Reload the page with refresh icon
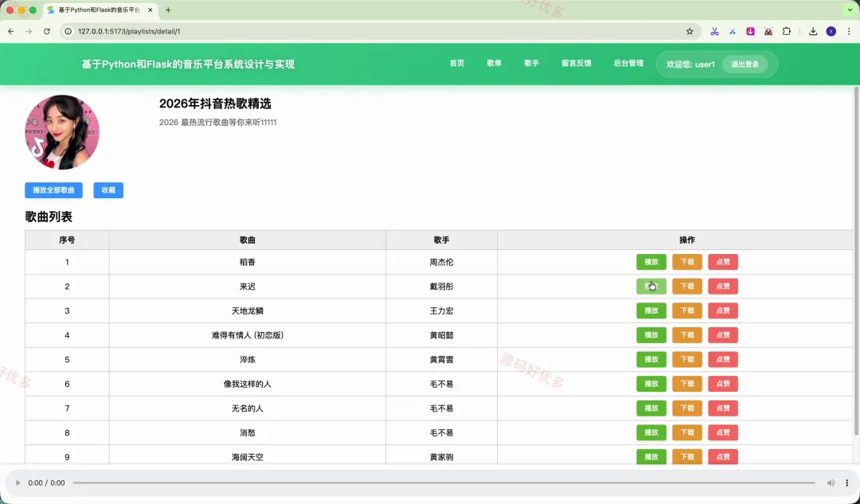The image size is (860, 504). [x=47, y=31]
